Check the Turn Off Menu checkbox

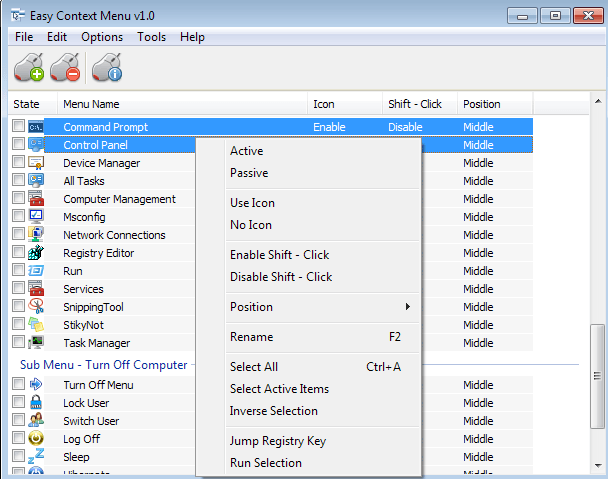coord(18,385)
